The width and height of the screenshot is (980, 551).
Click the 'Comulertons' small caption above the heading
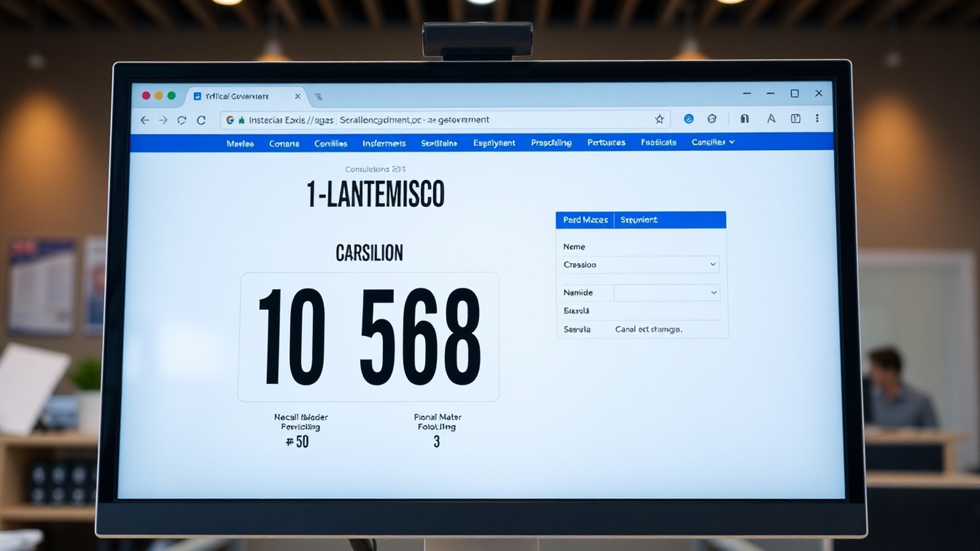pyautogui.click(x=375, y=170)
